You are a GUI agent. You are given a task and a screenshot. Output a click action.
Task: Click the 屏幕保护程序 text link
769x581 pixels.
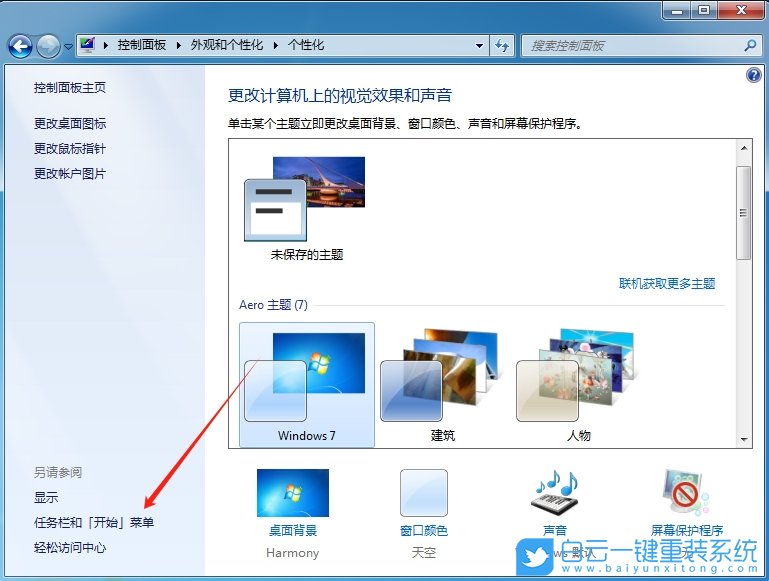(x=687, y=530)
